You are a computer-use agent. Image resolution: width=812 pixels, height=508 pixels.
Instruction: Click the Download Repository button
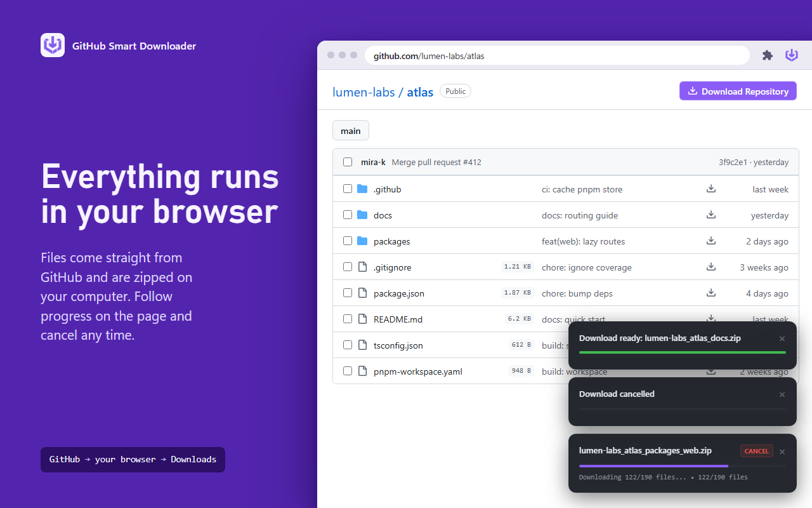[x=738, y=91]
